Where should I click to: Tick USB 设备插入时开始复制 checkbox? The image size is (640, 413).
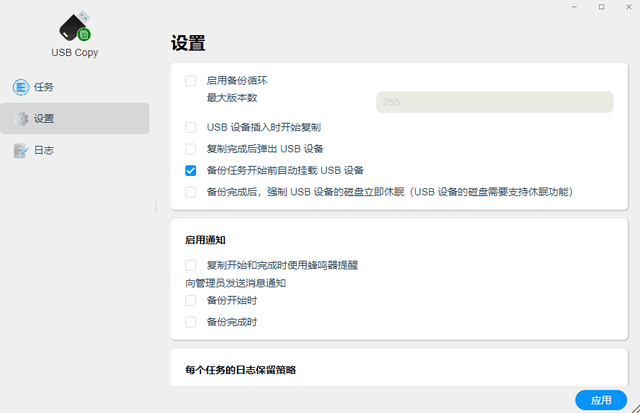coord(191,127)
